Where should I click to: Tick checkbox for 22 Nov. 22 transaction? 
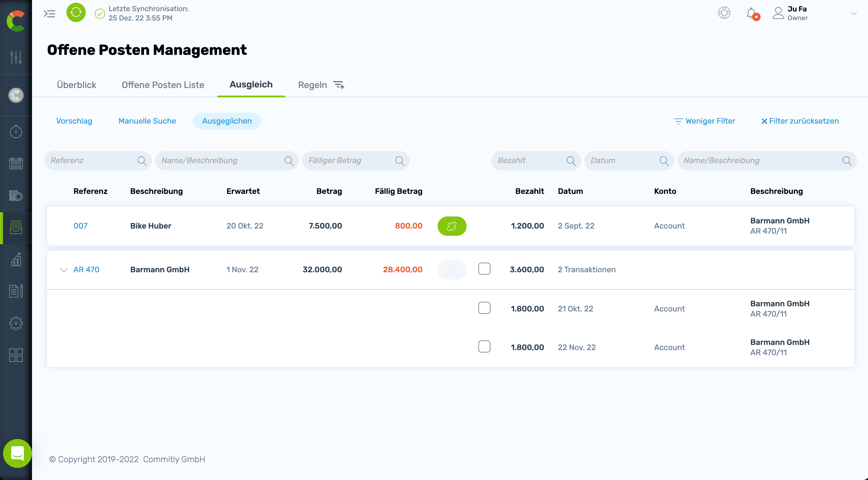[484, 347]
